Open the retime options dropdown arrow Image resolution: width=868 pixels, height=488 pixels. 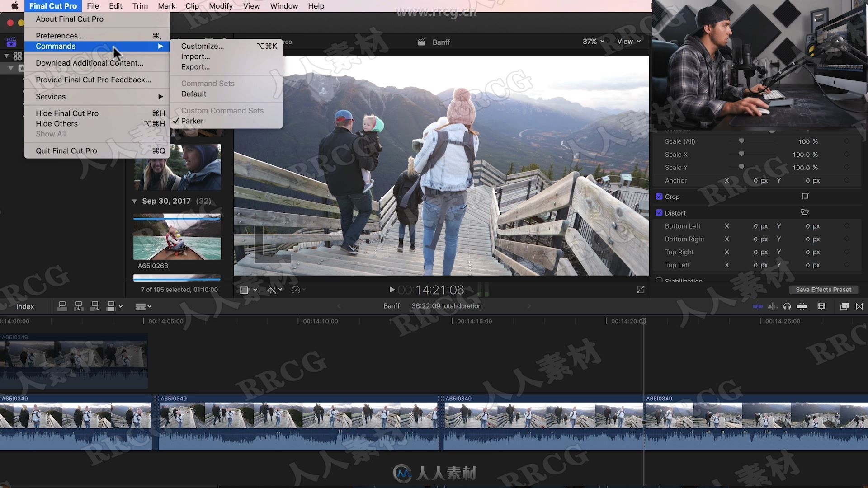[x=304, y=290]
